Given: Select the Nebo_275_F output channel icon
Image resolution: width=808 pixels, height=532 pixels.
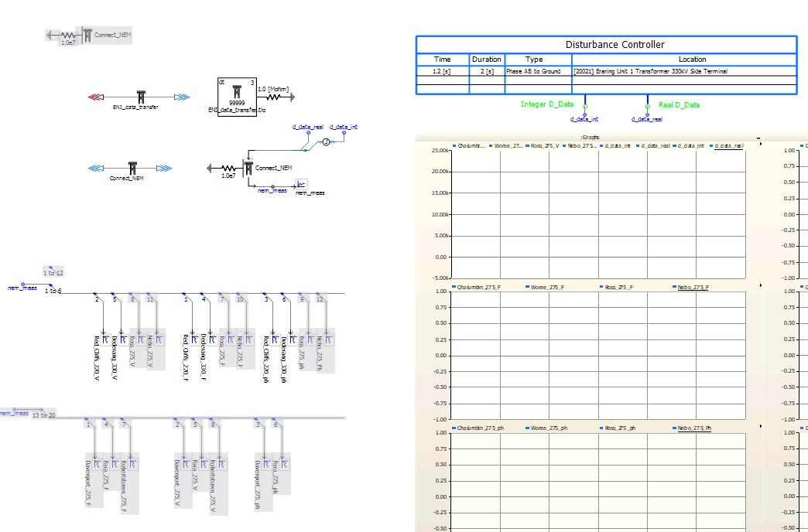Looking at the screenshot, I should [249, 339].
